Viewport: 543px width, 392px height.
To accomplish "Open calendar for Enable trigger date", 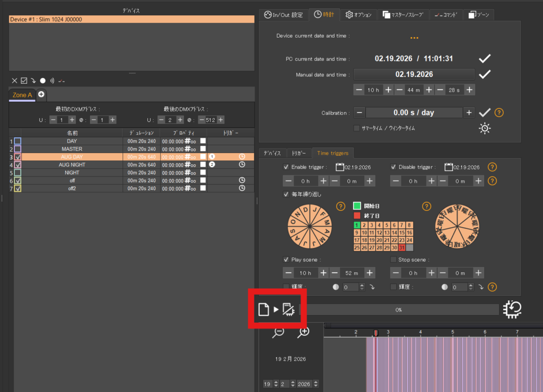I will point(339,167).
